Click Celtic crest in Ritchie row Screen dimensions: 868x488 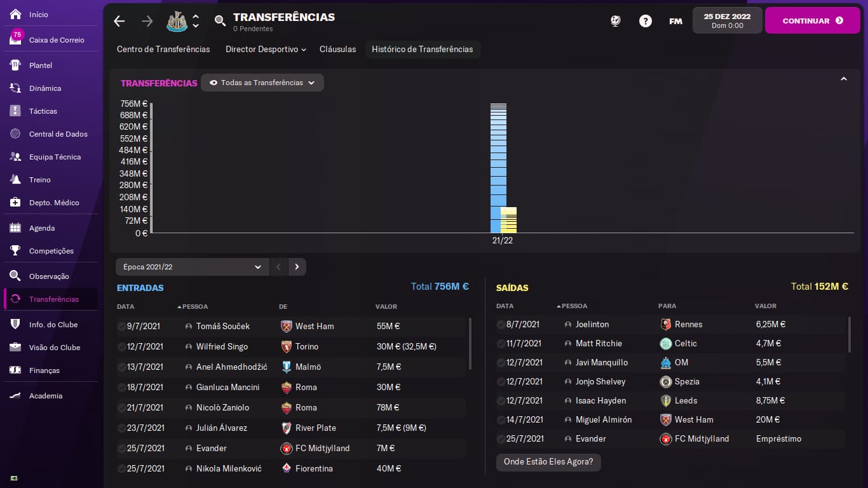coord(666,343)
